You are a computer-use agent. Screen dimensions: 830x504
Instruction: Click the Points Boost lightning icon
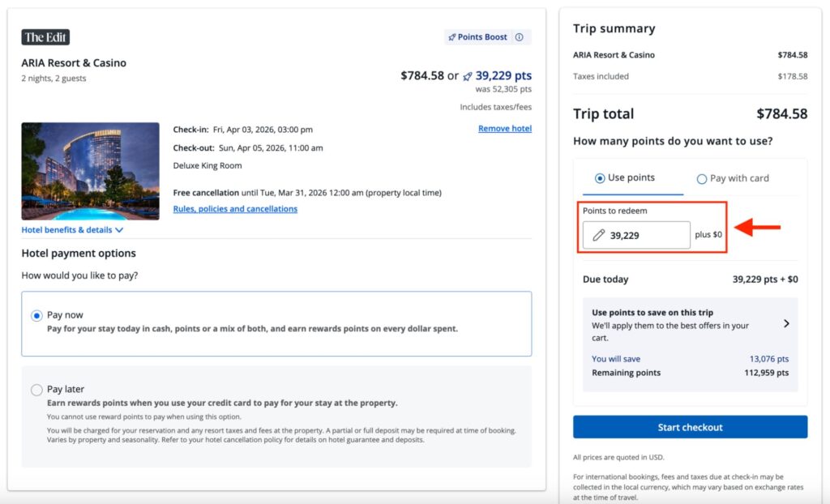(x=452, y=36)
